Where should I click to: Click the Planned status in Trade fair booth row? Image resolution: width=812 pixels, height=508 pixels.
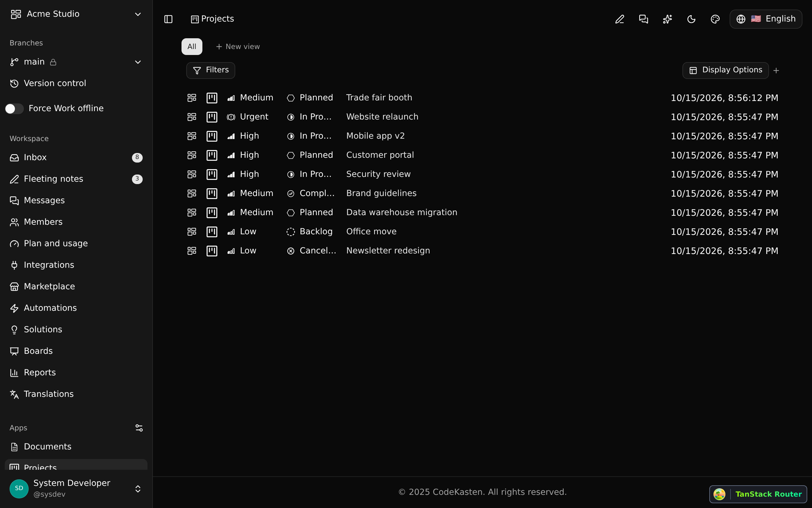pyautogui.click(x=310, y=98)
